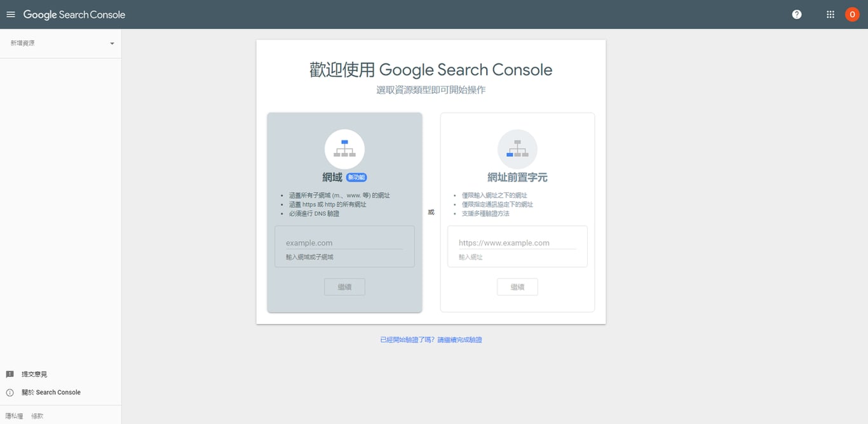Click the https://www.example.com URL field
Image resolution: width=868 pixels, height=424 pixels.
pyautogui.click(x=517, y=243)
